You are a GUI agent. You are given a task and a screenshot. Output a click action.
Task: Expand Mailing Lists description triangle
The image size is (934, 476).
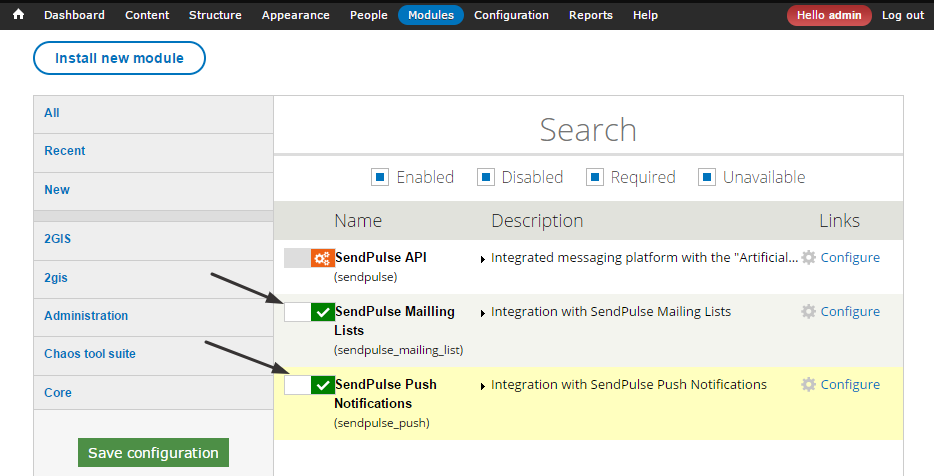(483, 313)
